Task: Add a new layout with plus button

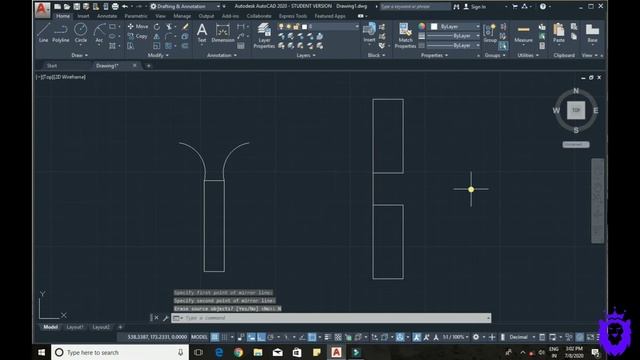Action: [120, 327]
